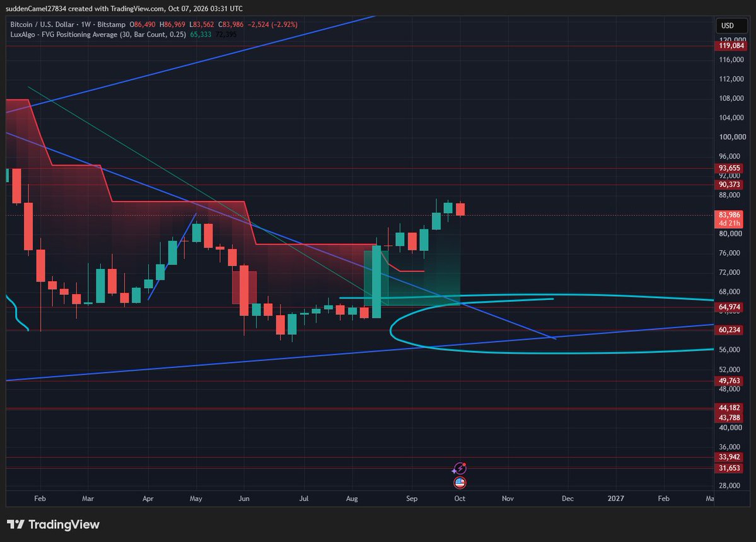This screenshot has width=756, height=542.
Task: Select the 90,373 price line label
Action: (x=729, y=185)
